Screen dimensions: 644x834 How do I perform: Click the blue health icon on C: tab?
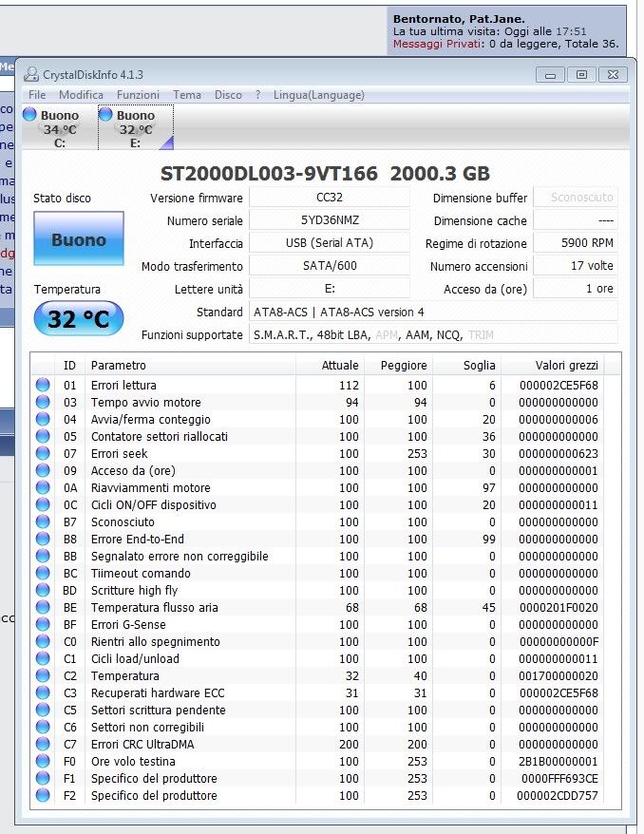point(29,114)
